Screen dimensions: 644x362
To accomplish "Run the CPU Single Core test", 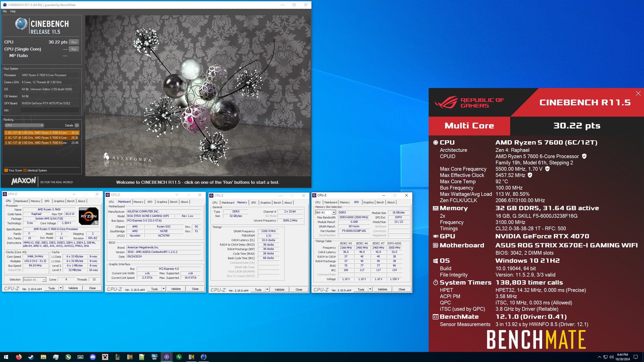I will (x=74, y=49).
